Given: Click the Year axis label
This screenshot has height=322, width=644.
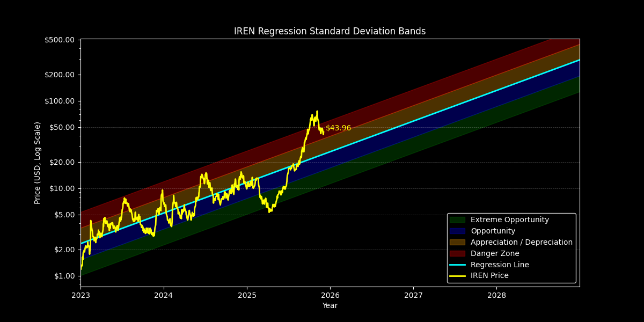Looking at the screenshot, I should pyautogui.click(x=330, y=305).
